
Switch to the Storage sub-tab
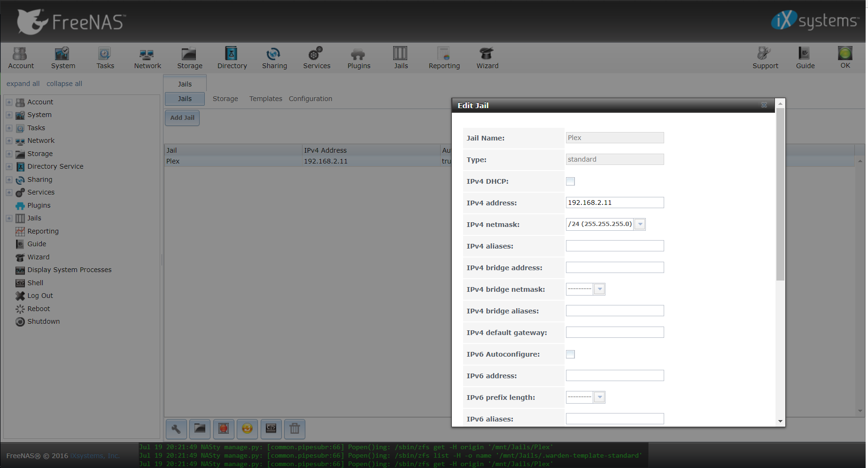pos(225,99)
